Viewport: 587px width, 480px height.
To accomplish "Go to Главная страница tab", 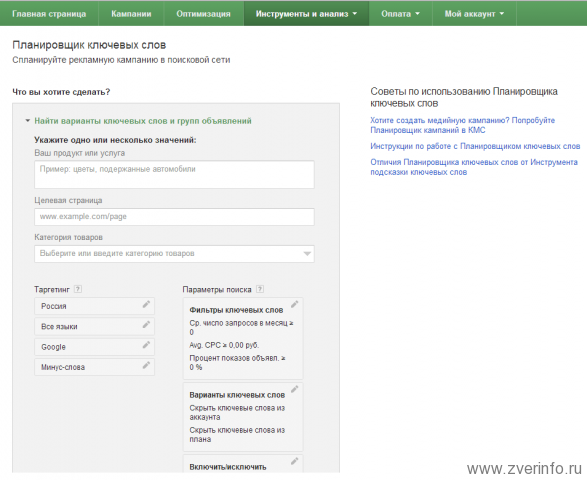I will coord(49,14).
